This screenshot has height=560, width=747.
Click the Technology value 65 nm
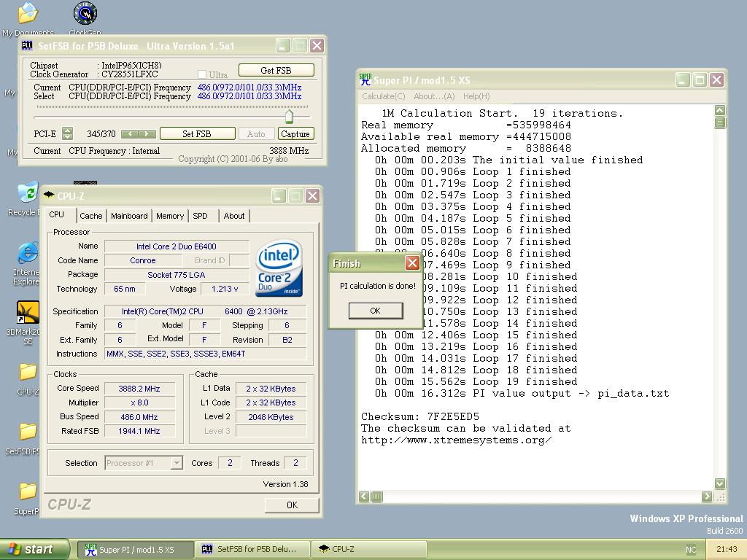[x=125, y=289]
